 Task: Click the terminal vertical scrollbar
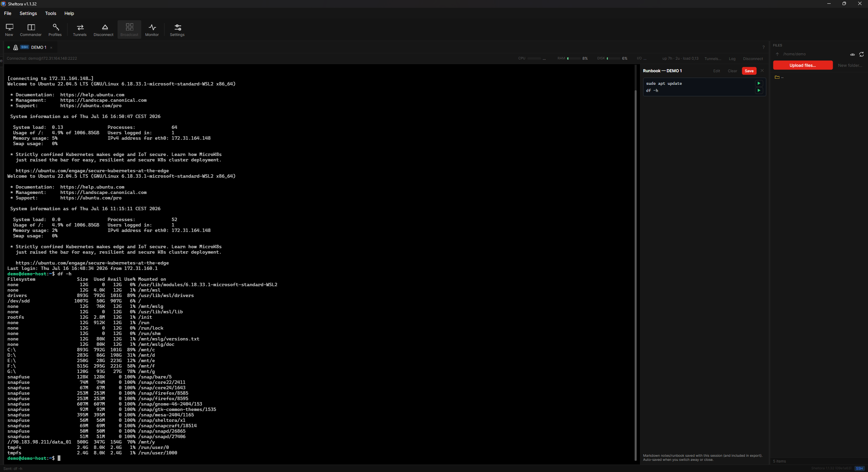(x=635, y=275)
